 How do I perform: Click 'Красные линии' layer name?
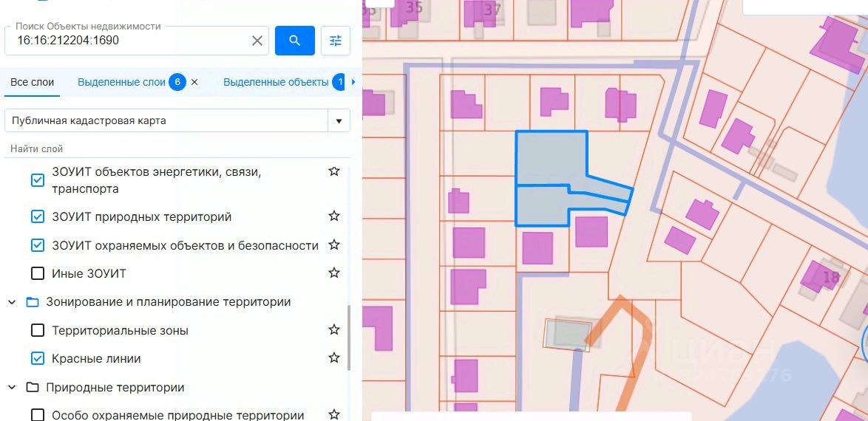96,358
